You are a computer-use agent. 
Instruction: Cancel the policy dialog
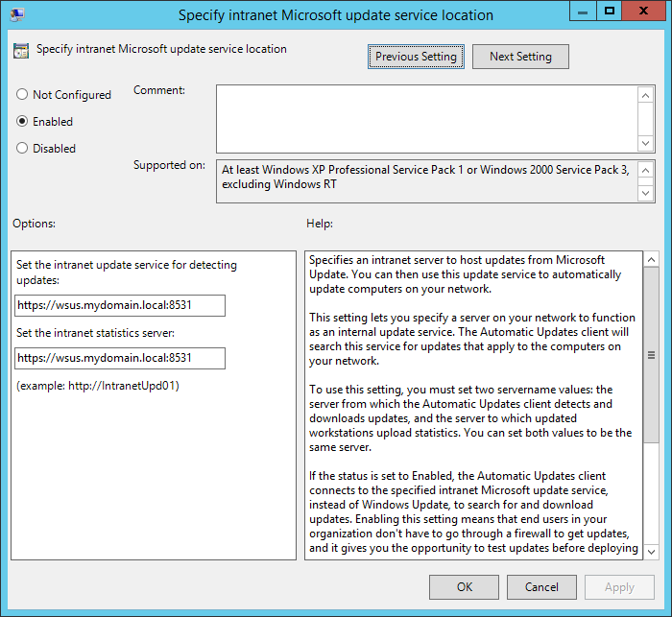pos(541,587)
